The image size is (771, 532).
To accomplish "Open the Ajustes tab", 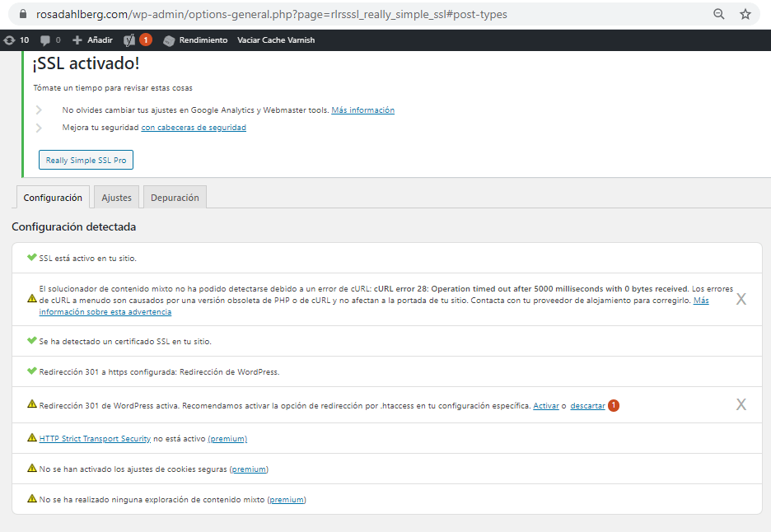I will (x=116, y=197).
